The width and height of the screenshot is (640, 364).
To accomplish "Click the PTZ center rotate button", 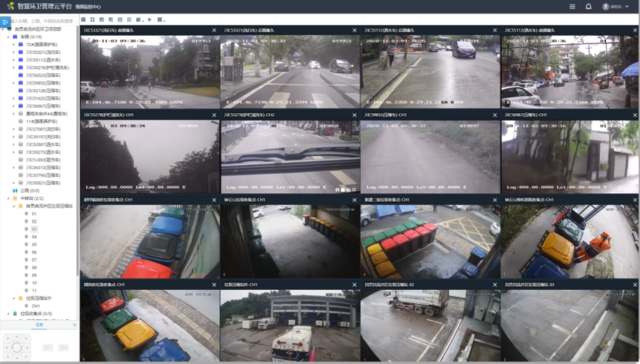I will [x=17, y=347].
